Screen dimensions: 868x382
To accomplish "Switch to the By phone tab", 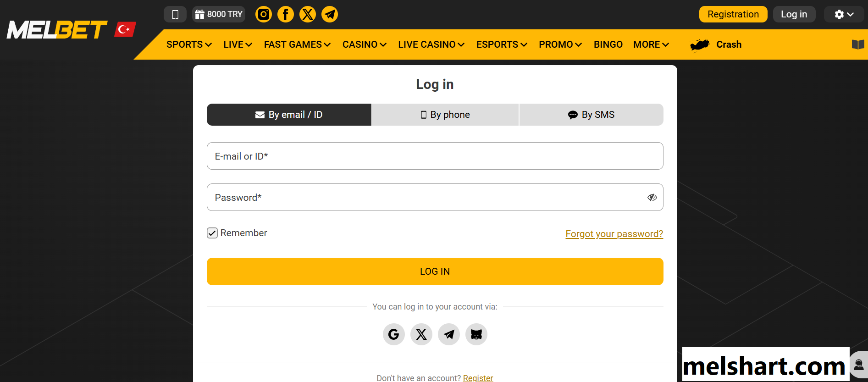I will pos(445,115).
